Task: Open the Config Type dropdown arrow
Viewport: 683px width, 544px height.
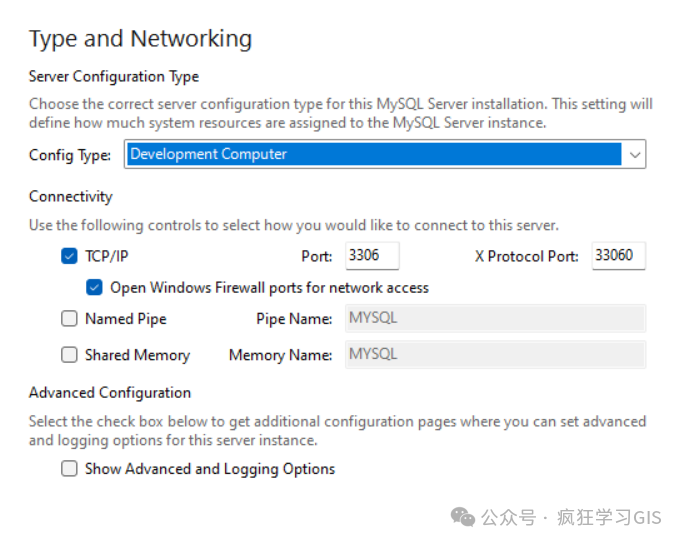Action: tap(634, 155)
